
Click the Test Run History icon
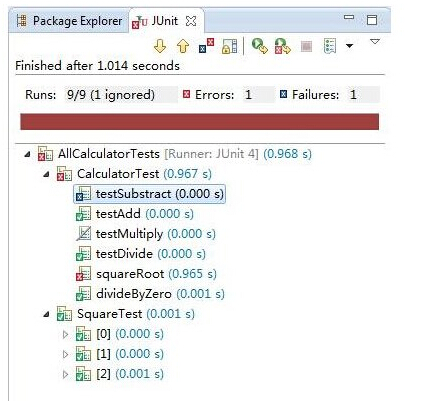coord(330,46)
